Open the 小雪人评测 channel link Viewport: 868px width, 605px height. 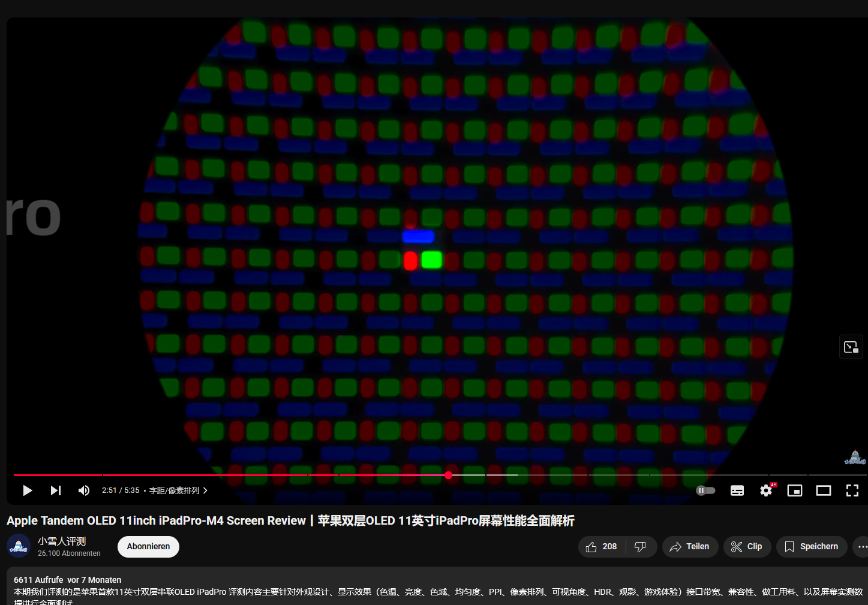(x=62, y=540)
